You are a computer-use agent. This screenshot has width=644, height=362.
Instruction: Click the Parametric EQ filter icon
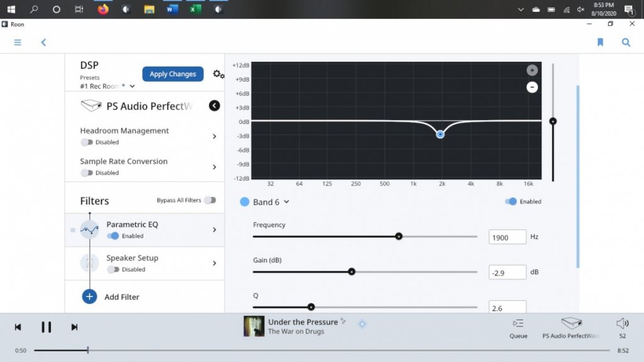[89, 230]
